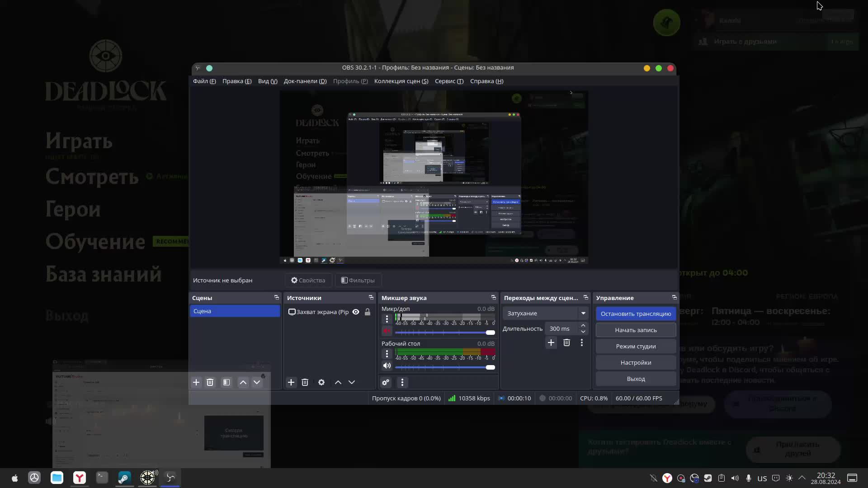868x488 pixels.
Task: Undock the Переходы между сценами panel
Action: [586, 297]
